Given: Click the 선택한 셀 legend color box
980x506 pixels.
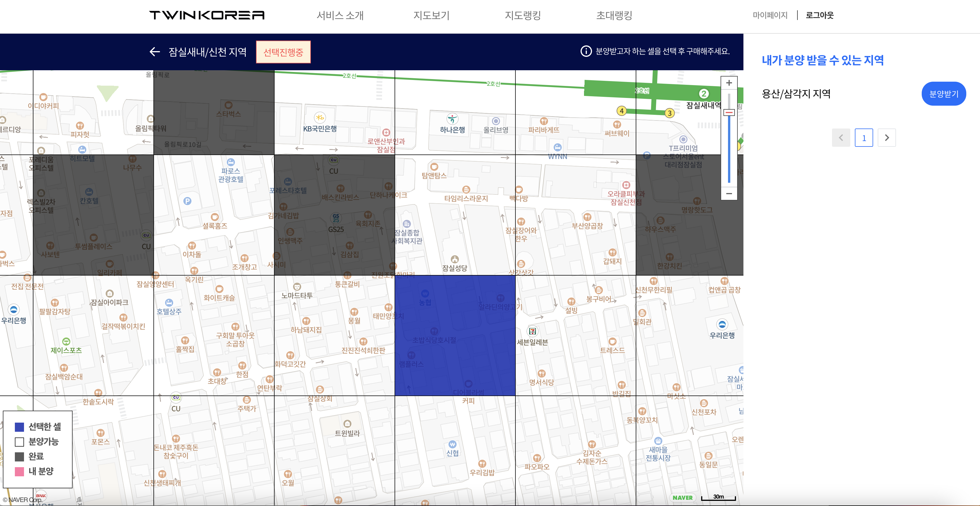Looking at the screenshot, I should 19,427.
